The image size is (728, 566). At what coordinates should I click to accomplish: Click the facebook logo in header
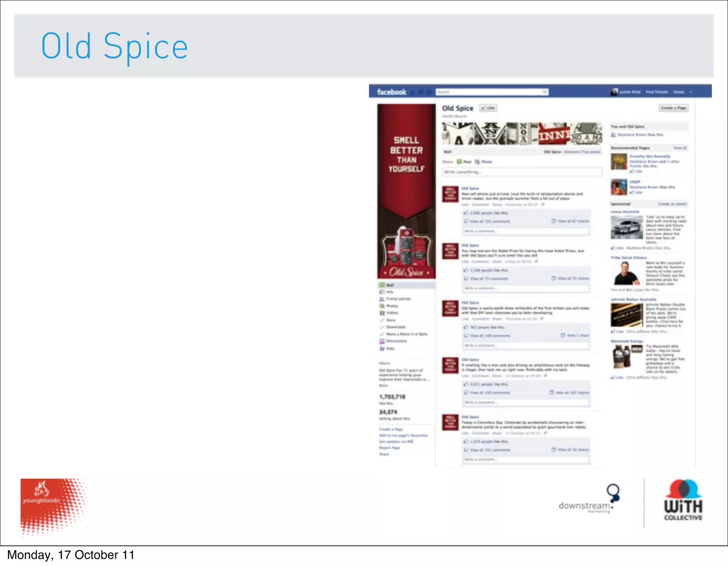click(391, 92)
